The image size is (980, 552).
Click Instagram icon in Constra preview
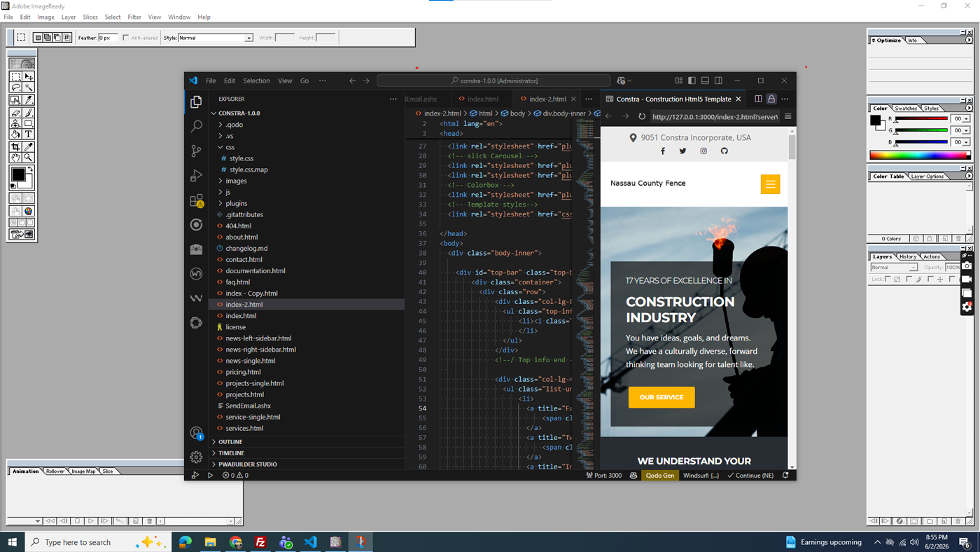(x=703, y=151)
